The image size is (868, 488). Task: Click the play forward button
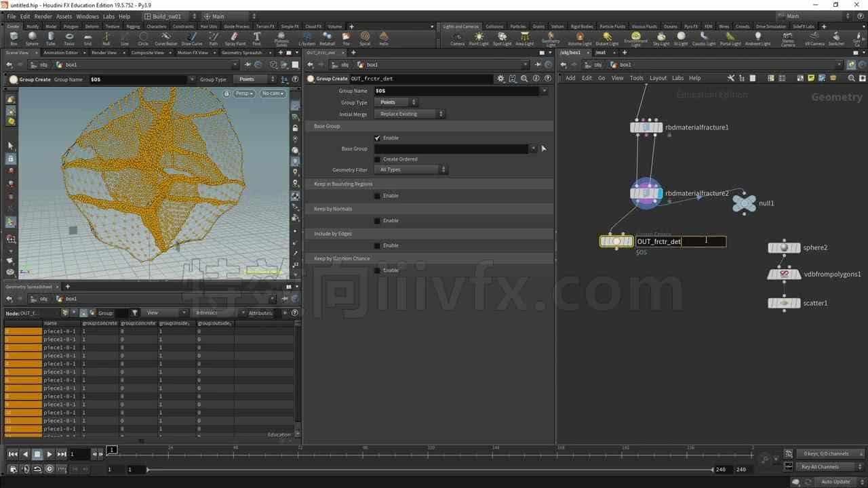click(50, 454)
